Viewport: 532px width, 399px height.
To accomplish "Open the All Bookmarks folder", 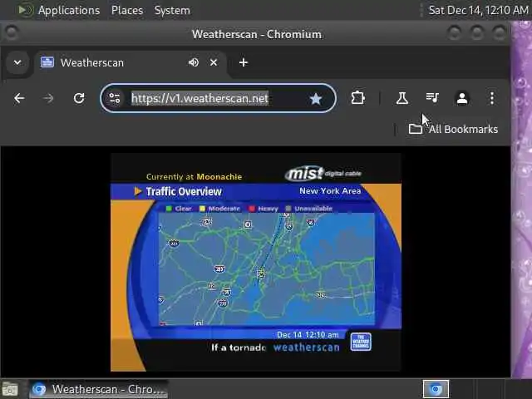I will coord(453,129).
